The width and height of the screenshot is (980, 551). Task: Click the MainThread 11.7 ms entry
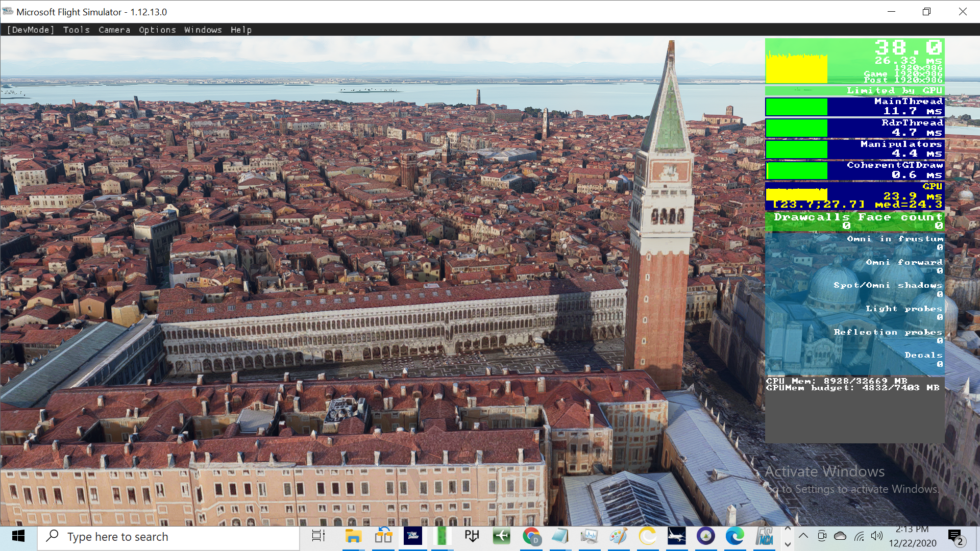pos(855,106)
